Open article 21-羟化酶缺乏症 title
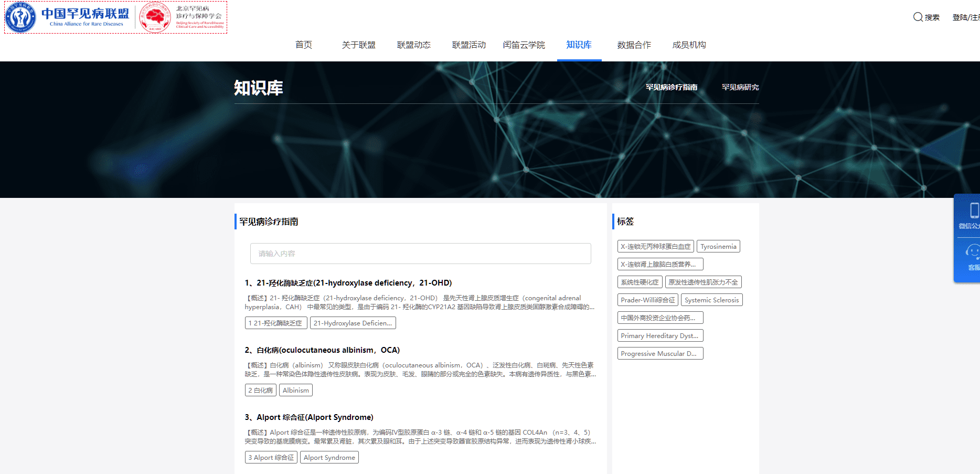The width and height of the screenshot is (980, 474). coord(348,283)
